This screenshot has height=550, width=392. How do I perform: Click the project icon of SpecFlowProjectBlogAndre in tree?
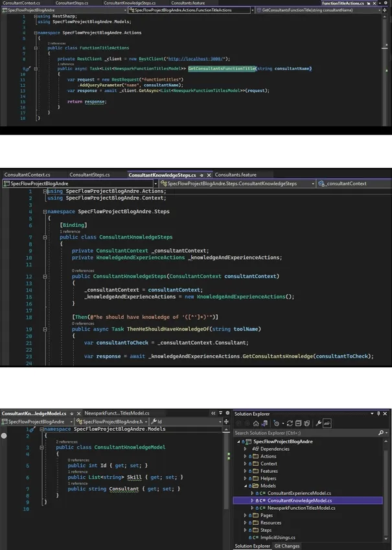(x=249, y=442)
